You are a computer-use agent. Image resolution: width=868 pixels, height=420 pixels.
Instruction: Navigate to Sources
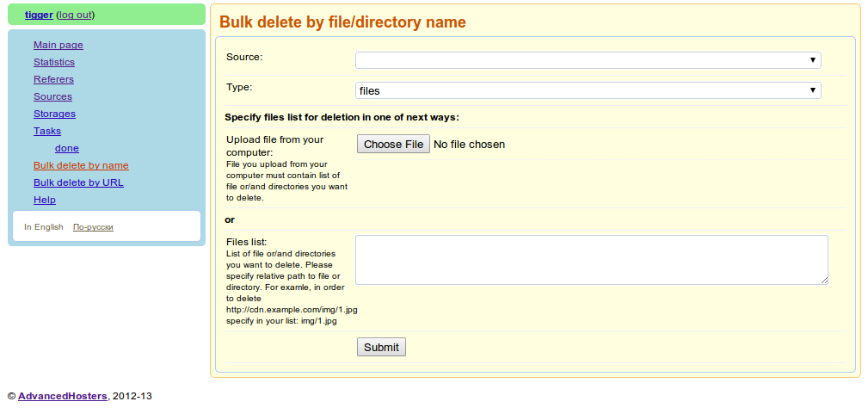(x=52, y=96)
